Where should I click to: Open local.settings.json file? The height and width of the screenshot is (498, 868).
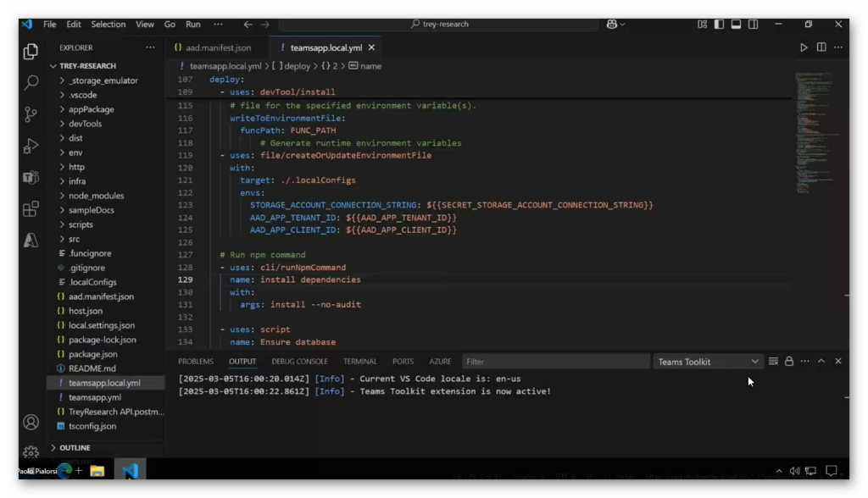tap(102, 325)
